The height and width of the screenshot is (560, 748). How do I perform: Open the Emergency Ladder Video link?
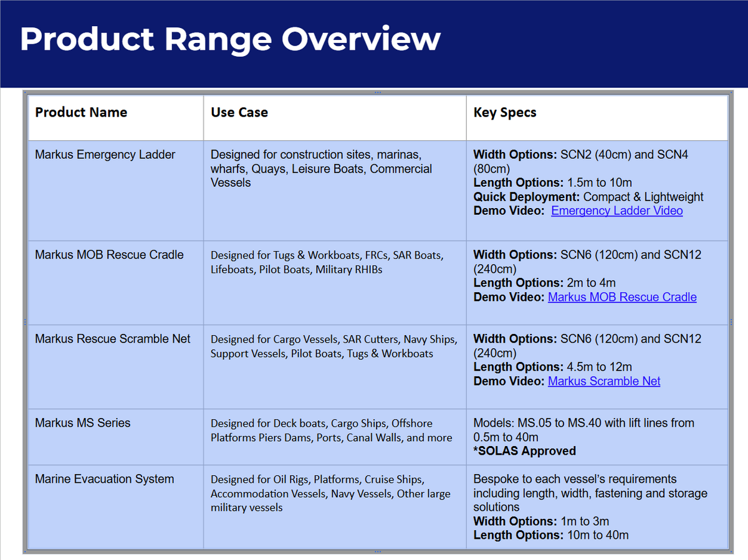click(616, 211)
